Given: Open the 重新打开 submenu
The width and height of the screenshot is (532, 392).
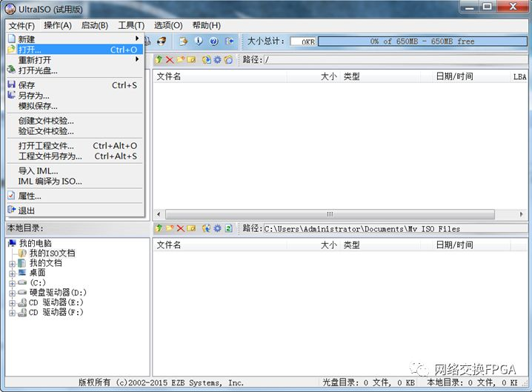Looking at the screenshot, I should pos(75,60).
